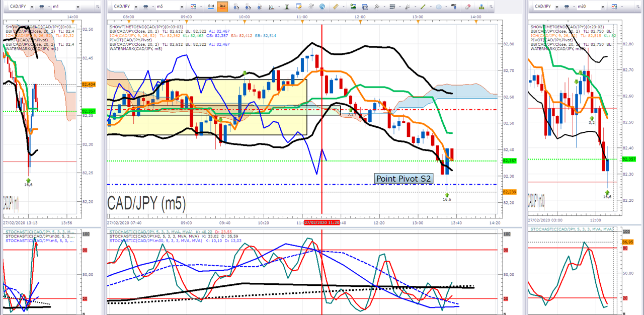The width and height of the screenshot is (644, 315).
Task: Toggle the Ask price button in m5 toolbar
Action: [x=223, y=7]
